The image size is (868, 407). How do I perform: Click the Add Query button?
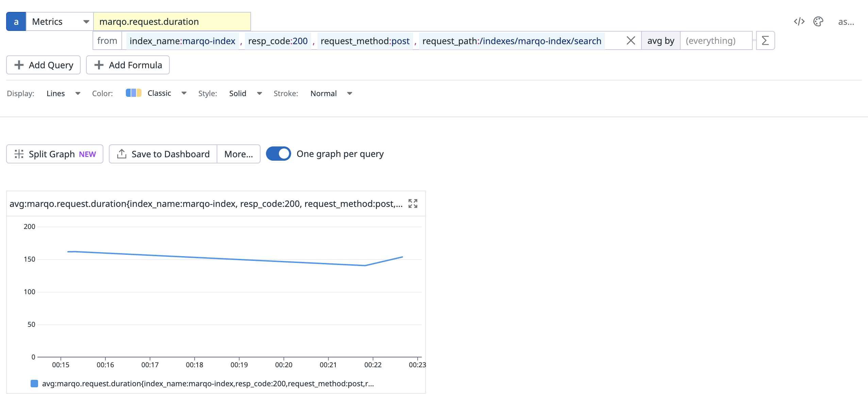(44, 65)
